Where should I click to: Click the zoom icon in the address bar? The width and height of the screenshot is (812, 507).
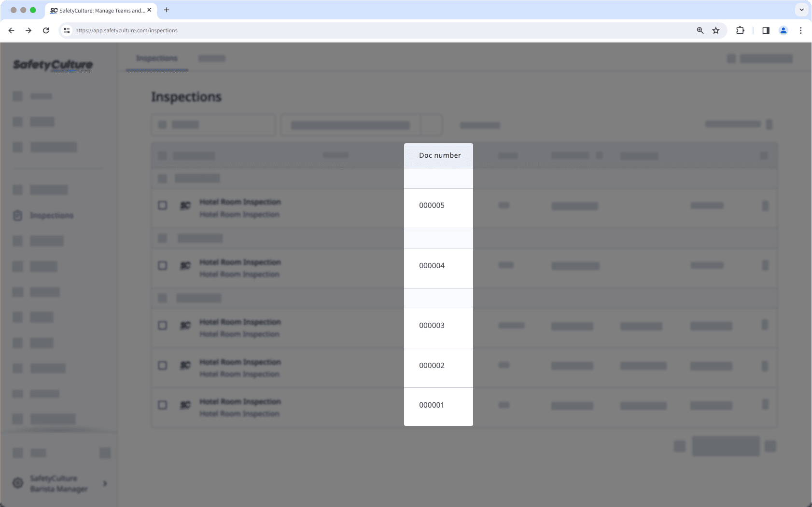[700, 30]
